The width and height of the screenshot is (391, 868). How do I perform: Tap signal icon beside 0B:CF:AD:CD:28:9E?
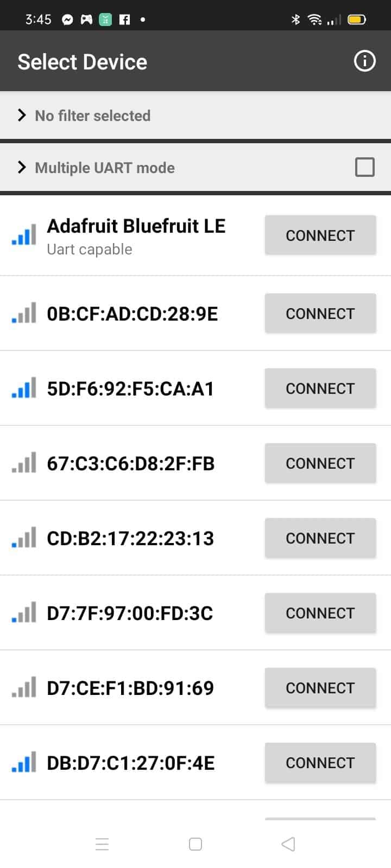24,313
